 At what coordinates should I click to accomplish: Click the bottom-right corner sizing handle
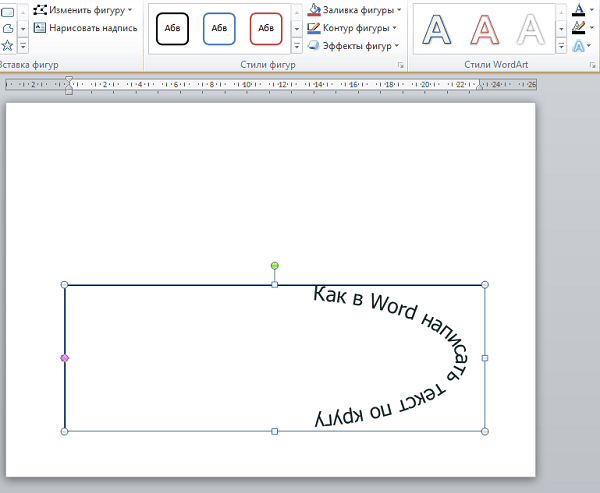485,431
